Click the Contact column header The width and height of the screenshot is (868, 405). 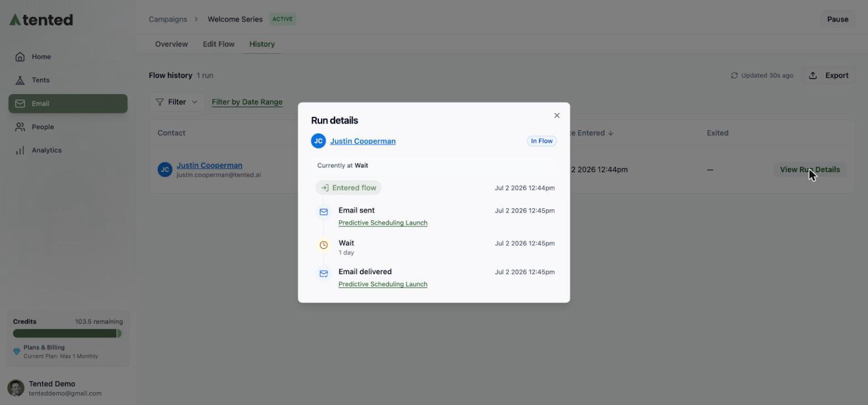coord(172,133)
